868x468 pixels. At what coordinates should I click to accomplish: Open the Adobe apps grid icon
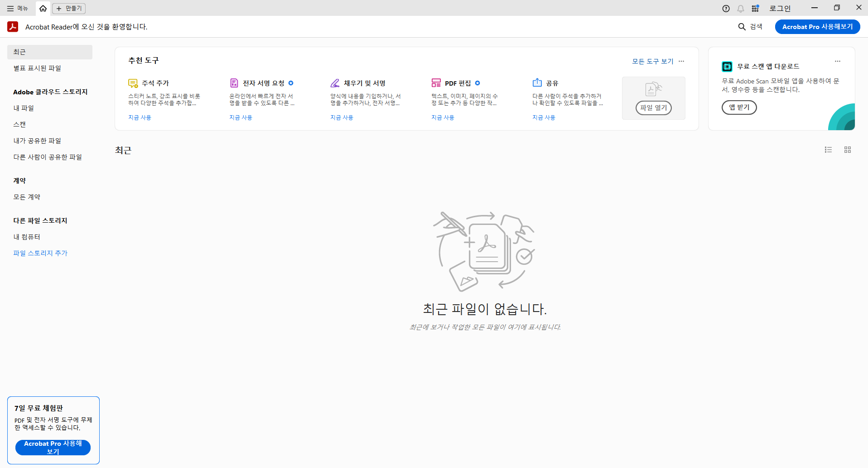755,9
